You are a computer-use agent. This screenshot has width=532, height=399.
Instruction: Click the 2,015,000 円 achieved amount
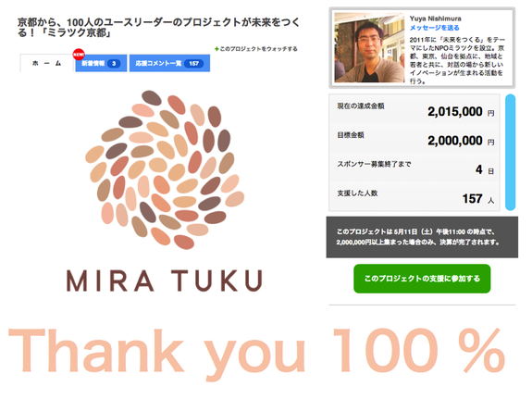461,112
